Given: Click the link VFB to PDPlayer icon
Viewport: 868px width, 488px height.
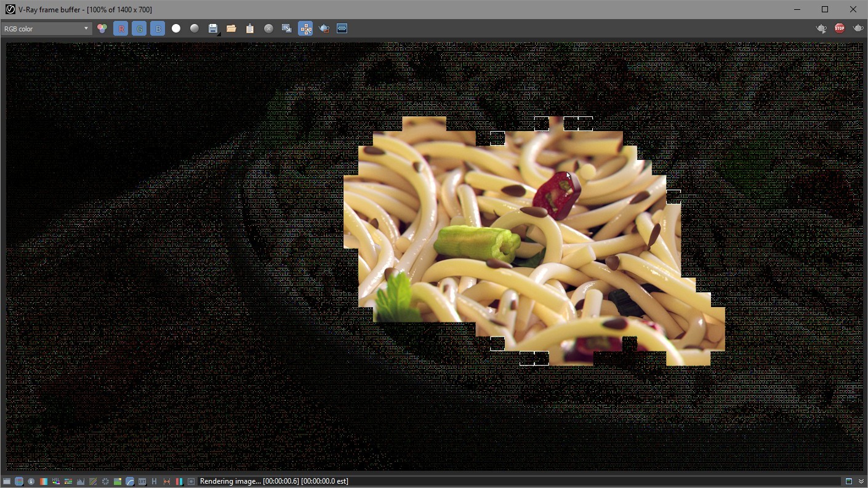Looking at the screenshot, I should [x=342, y=29].
